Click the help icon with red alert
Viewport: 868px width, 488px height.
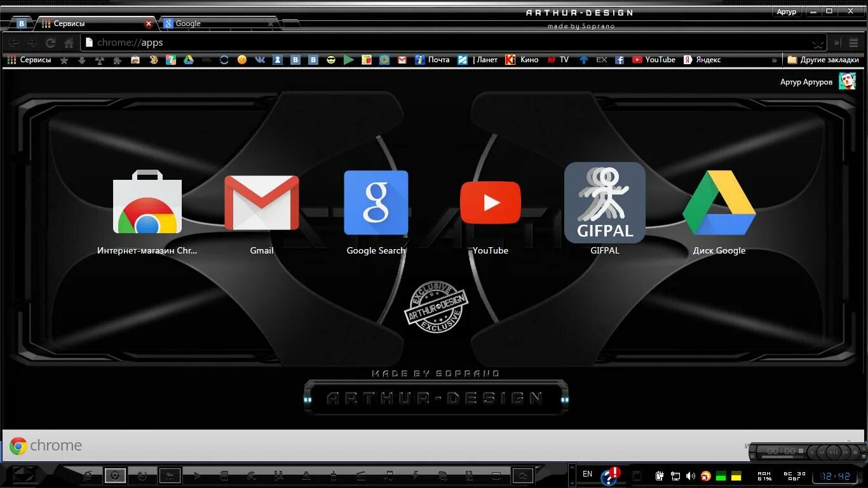click(x=611, y=476)
